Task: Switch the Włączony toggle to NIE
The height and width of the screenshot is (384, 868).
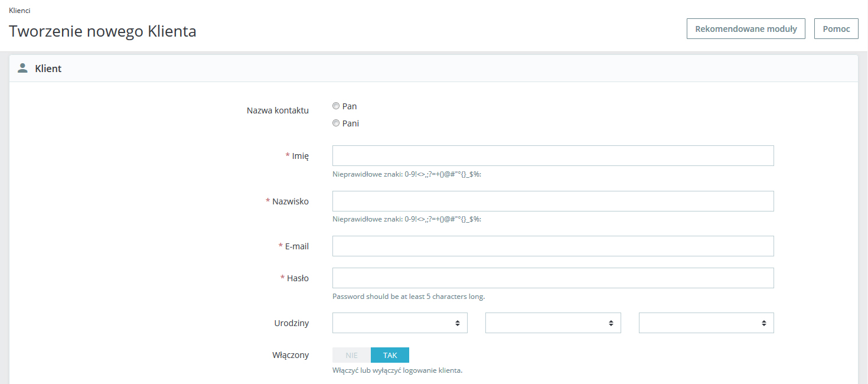Action: (351, 355)
